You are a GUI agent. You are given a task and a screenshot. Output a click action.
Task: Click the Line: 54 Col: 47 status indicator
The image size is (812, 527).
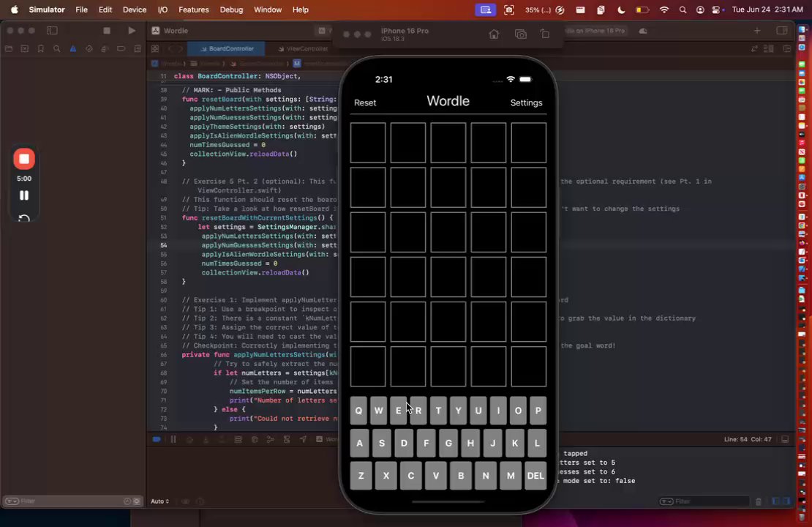tap(748, 439)
